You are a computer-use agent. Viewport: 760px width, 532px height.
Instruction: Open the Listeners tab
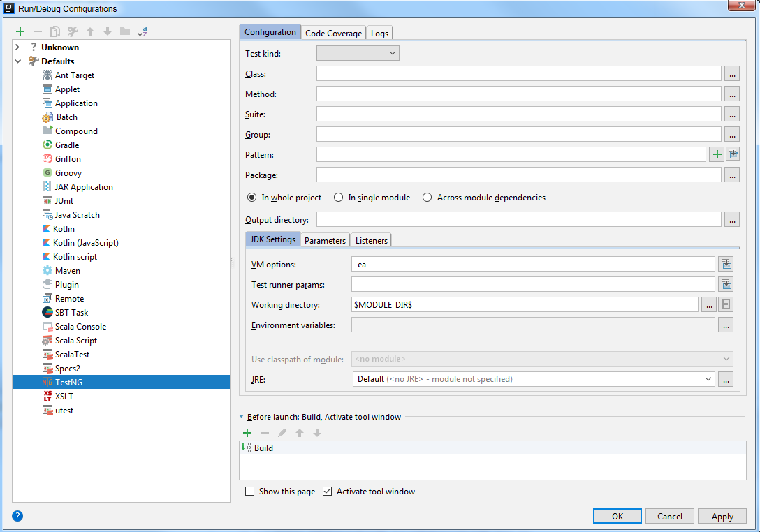pyautogui.click(x=372, y=240)
